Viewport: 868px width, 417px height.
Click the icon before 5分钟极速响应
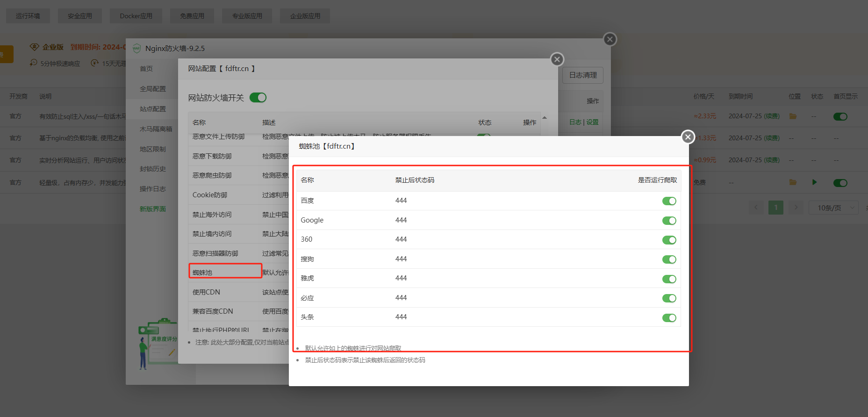(x=34, y=63)
